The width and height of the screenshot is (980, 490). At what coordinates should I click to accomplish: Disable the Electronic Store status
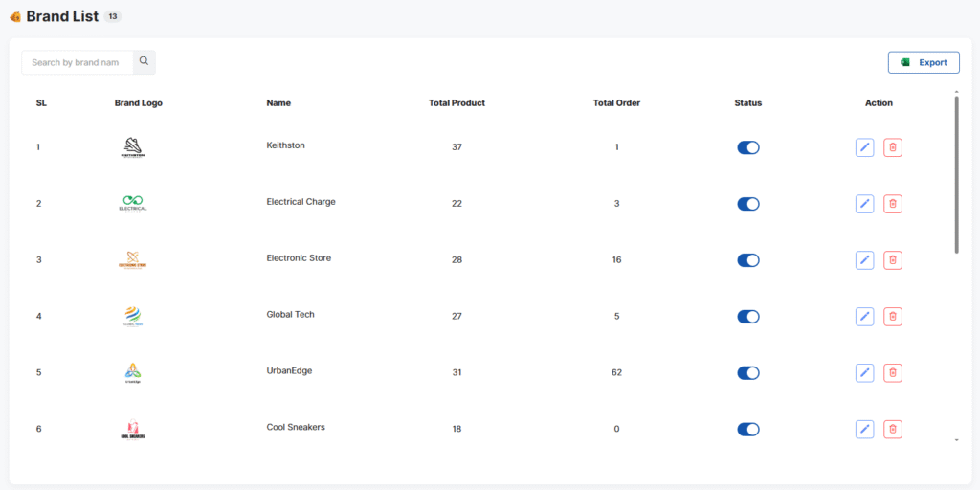748,260
